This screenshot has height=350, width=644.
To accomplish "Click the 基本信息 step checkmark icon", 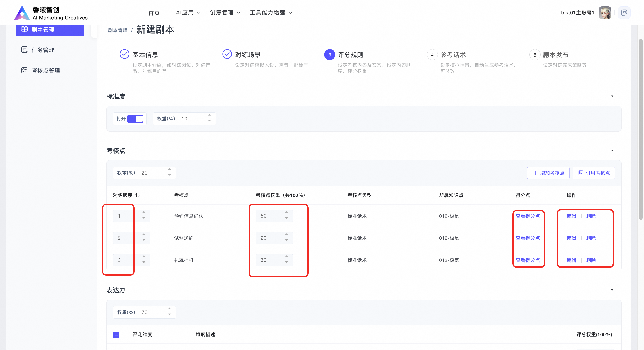I will pyautogui.click(x=124, y=54).
